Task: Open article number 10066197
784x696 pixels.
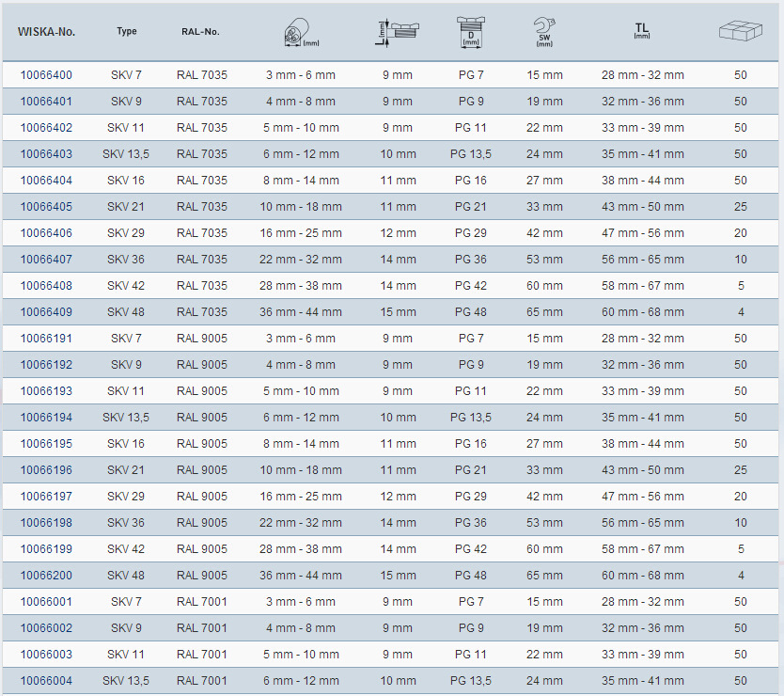Action: 46,497
